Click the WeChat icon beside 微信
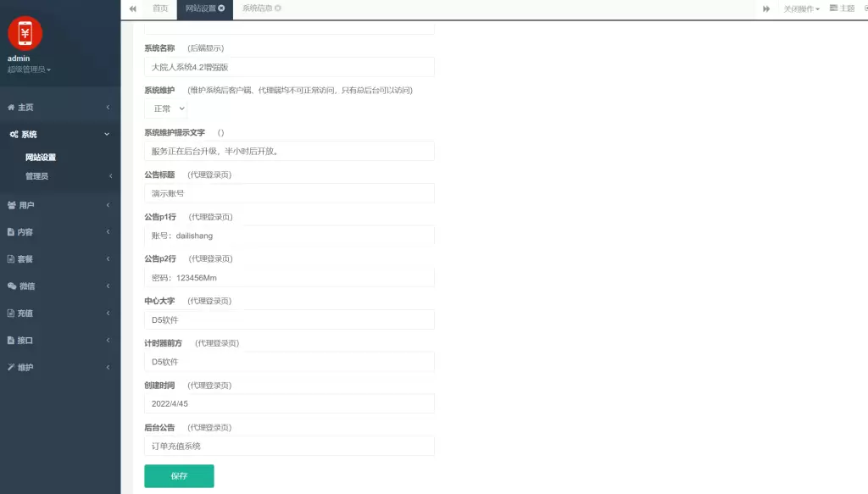 pos(12,286)
